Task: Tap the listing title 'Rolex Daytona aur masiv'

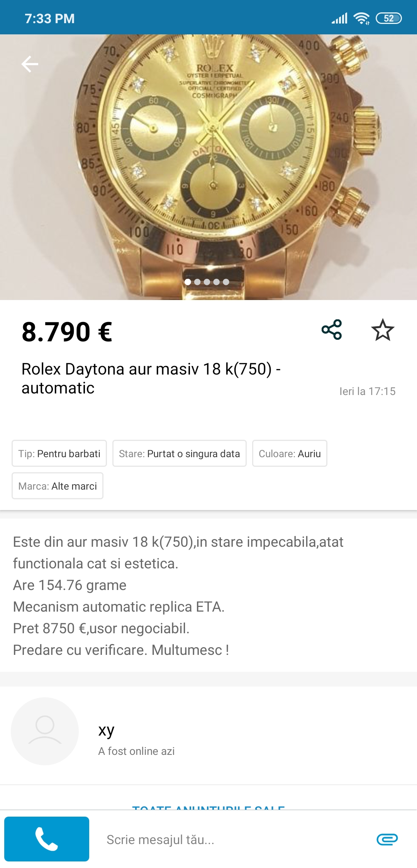Action: (x=151, y=378)
